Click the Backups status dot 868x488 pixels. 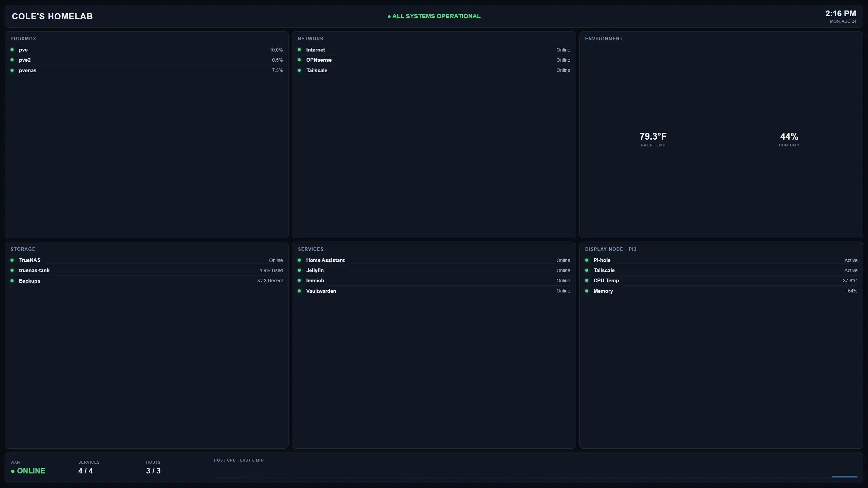click(12, 281)
